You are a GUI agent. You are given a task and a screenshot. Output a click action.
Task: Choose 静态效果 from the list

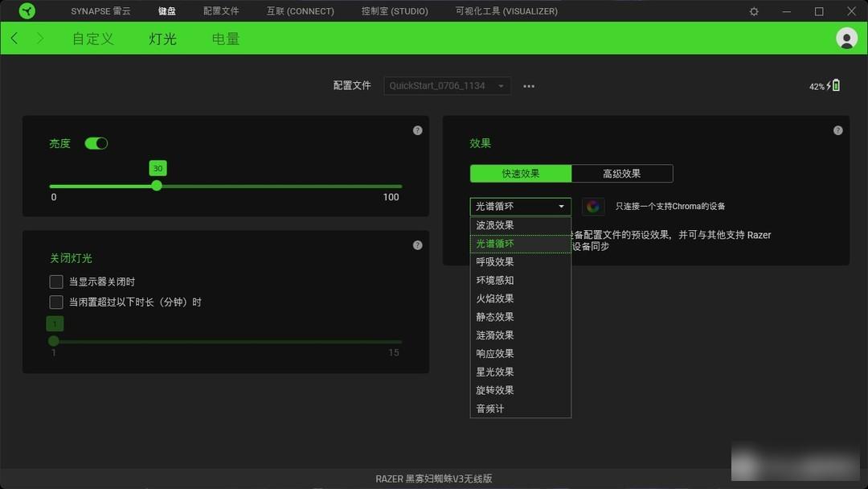[520, 317]
